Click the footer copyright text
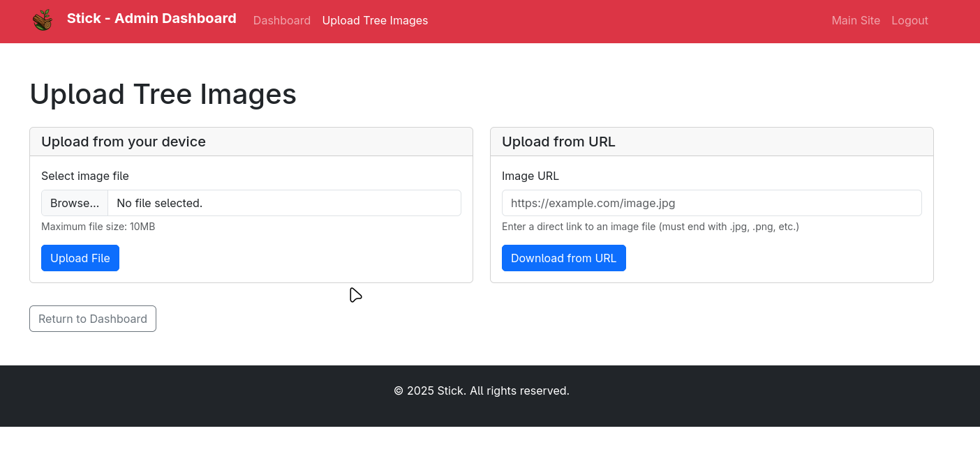The width and height of the screenshot is (980, 470). pos(482,391)
